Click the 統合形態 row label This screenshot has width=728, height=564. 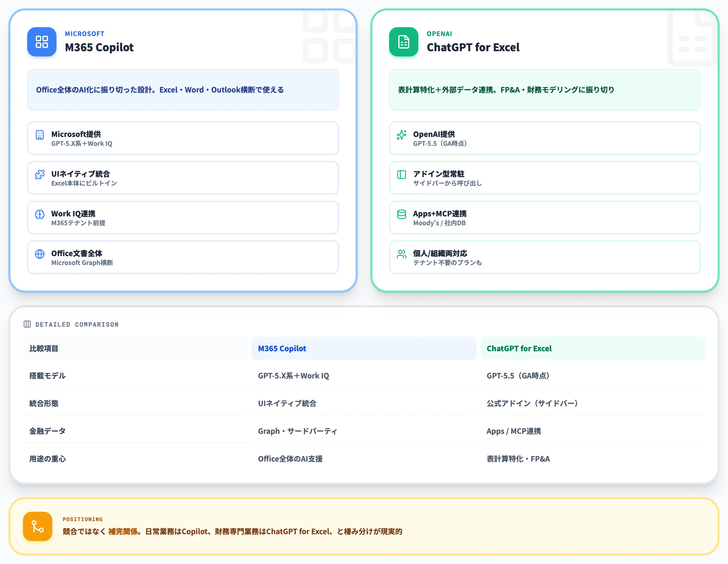(x=44, y=404)
